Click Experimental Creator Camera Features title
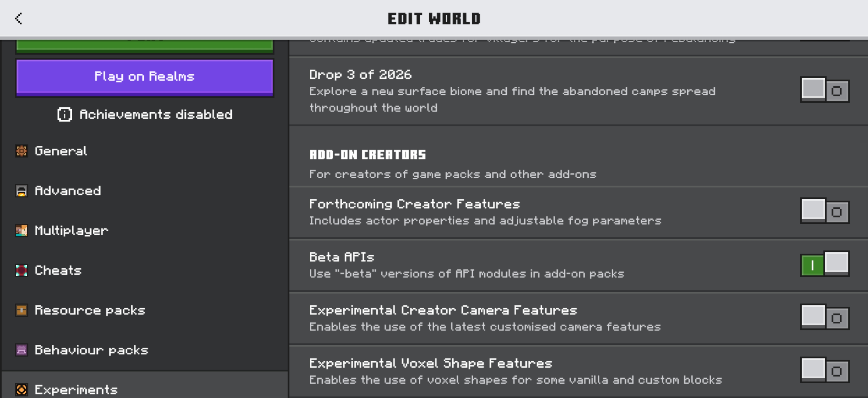 (x=443, y=310)
